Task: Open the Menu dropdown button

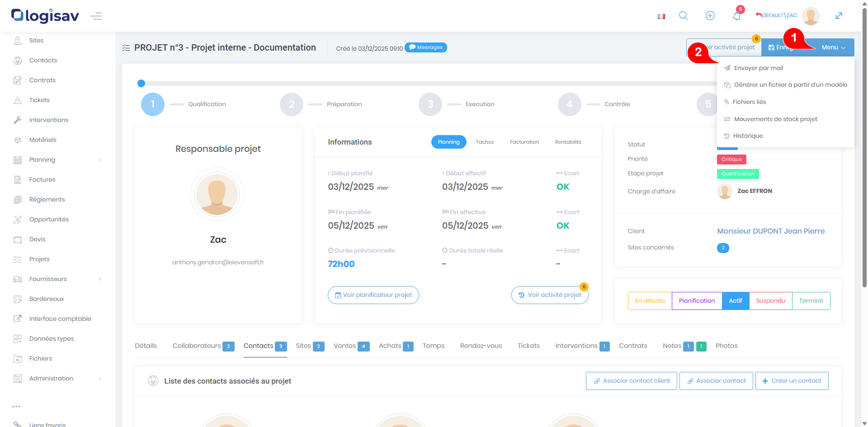Action: click(833, 47)
